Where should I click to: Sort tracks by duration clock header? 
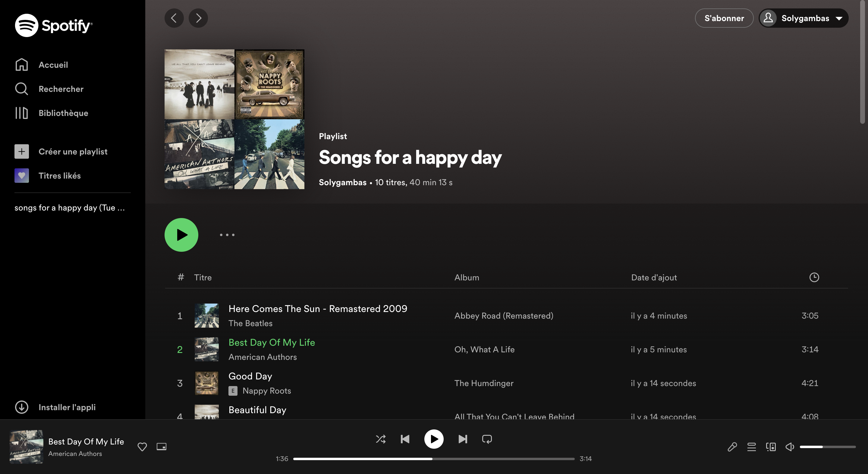[814, 277]
